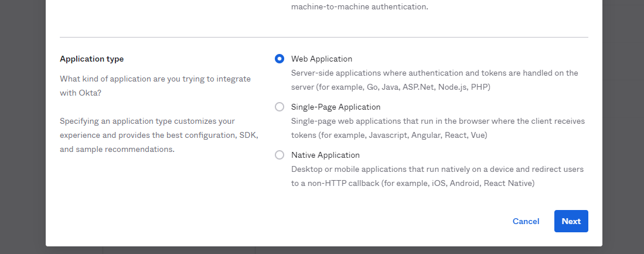Proceed with the blue Next button
This screenshot has width=644, height=254.
(x=571, y=221)
